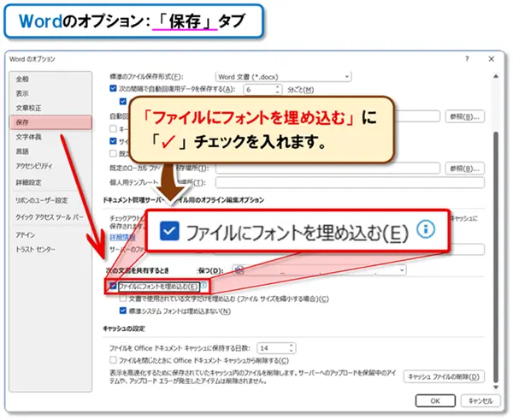Click the document icon in the 次の文書を共有するとき dropdown
513x420 pixels.
coord(239,269)
